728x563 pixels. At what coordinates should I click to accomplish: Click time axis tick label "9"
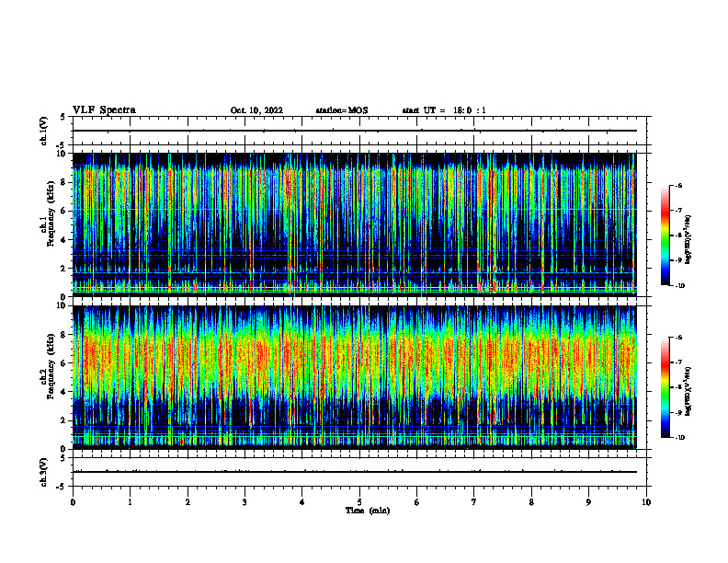(588, 502)
